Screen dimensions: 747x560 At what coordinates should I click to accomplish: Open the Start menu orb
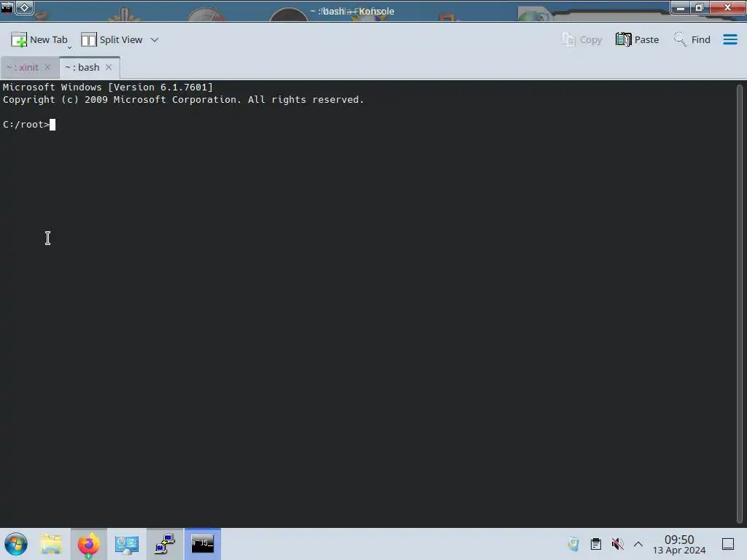[16, 544]
